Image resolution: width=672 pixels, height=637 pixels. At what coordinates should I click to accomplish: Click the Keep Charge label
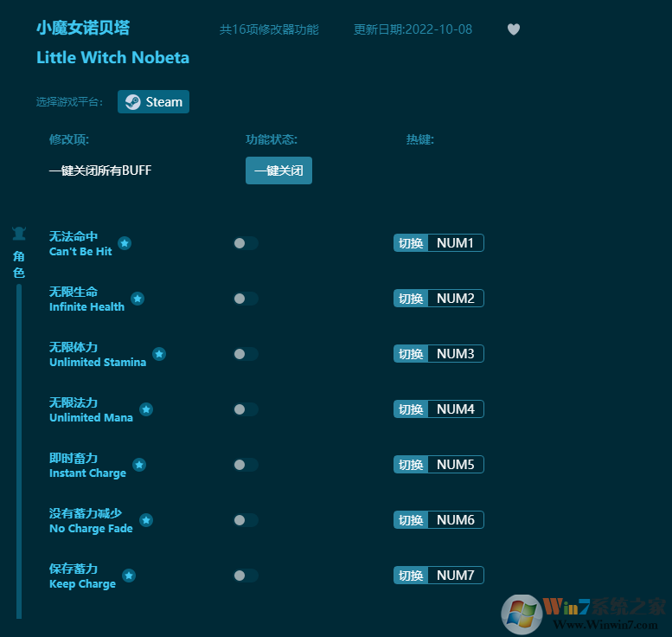click(x=82, y=584)
